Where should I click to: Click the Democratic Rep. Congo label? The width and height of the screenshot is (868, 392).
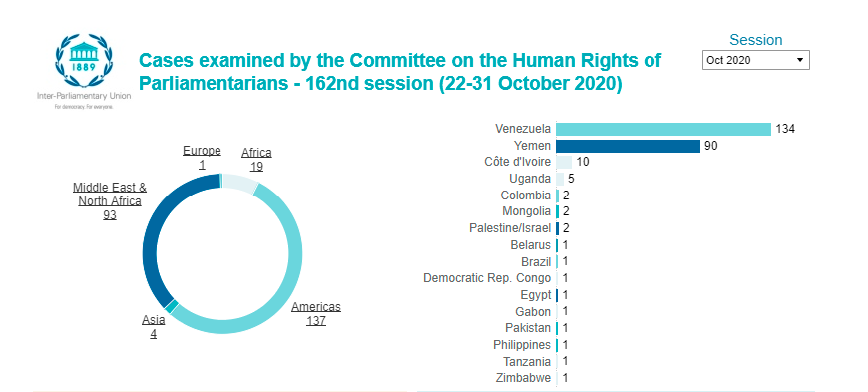487,278
